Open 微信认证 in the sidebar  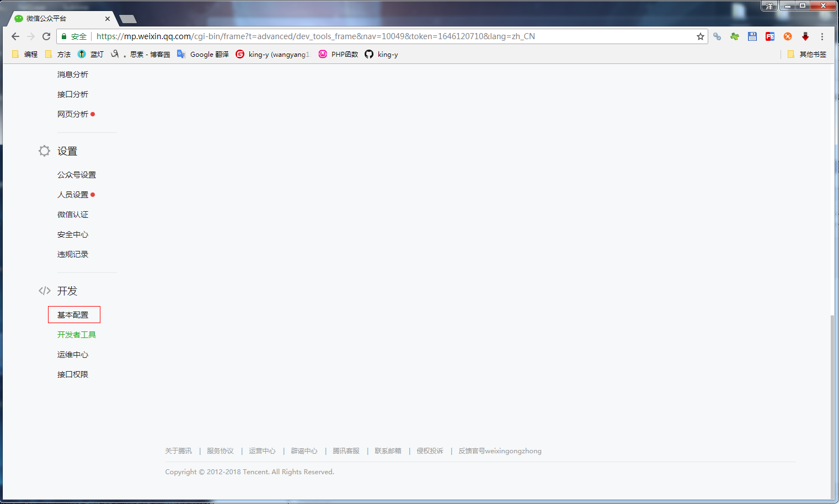click(73, 215)
